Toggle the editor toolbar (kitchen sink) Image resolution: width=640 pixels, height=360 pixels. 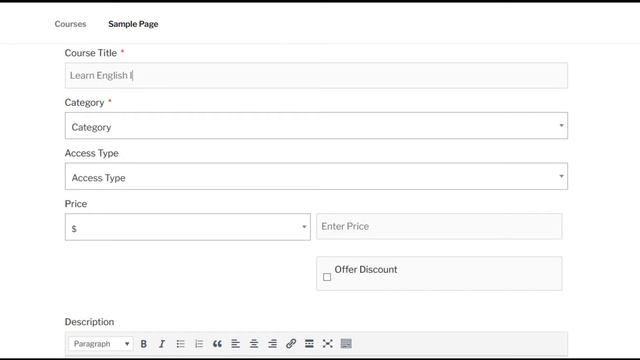tap(346, 344)
